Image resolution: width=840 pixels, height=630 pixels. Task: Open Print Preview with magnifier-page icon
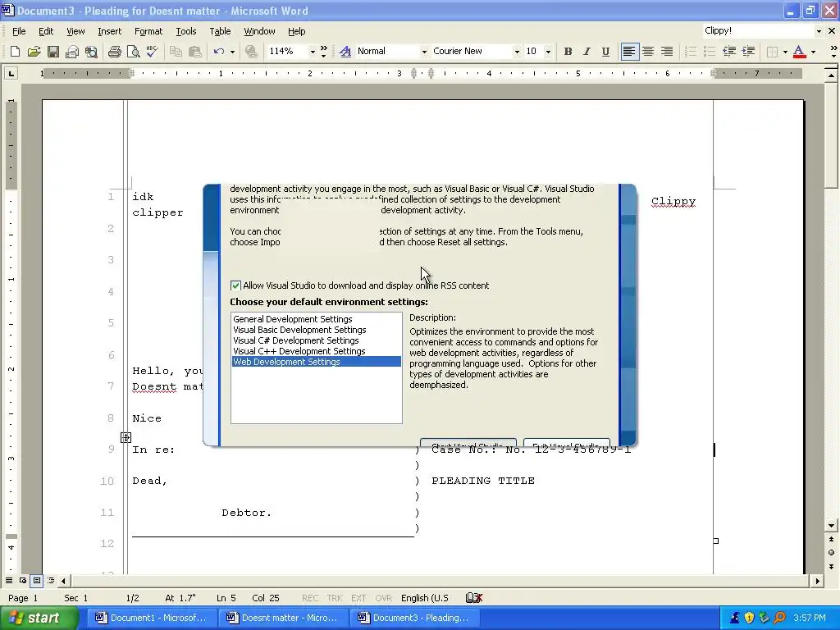pos(134,52)
